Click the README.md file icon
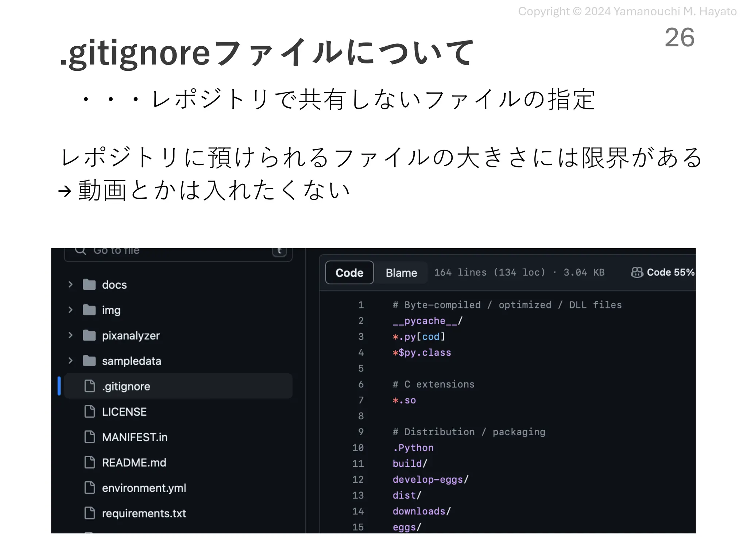Screen dimensions: 747x560 (90, 462)
